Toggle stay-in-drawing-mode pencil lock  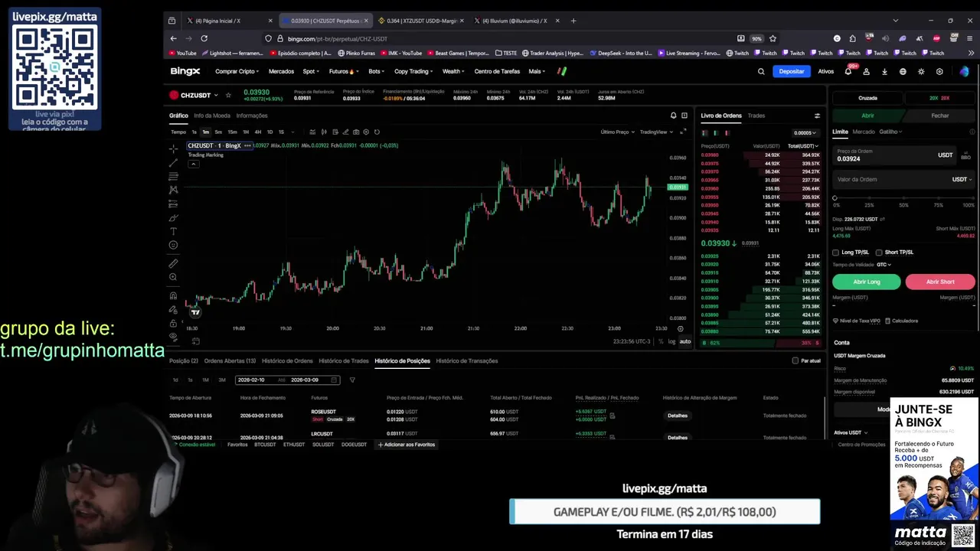tap(174, 309)
